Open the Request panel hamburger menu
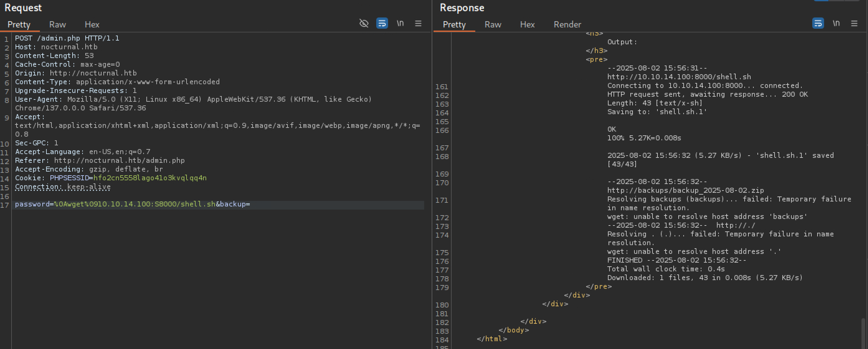The width and height of the screenshot is (868, 349). [x=418, y=23]
